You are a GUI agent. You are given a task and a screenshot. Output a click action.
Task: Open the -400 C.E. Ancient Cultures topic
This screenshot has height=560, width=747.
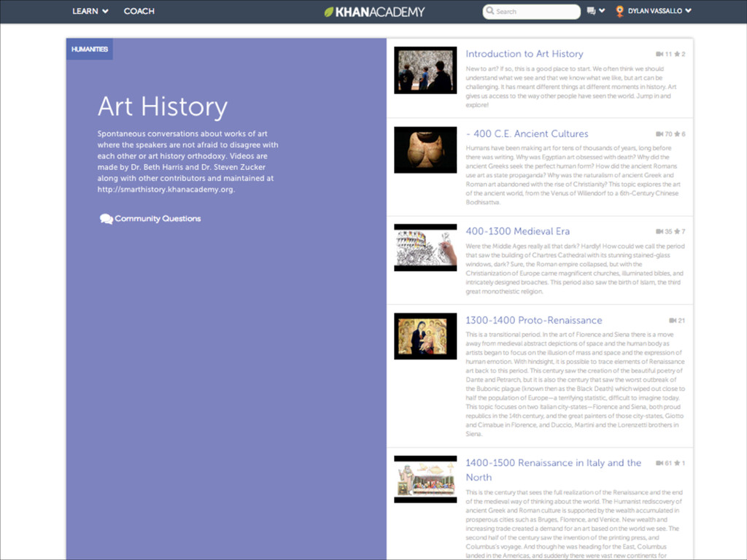(x=527, y=134)
